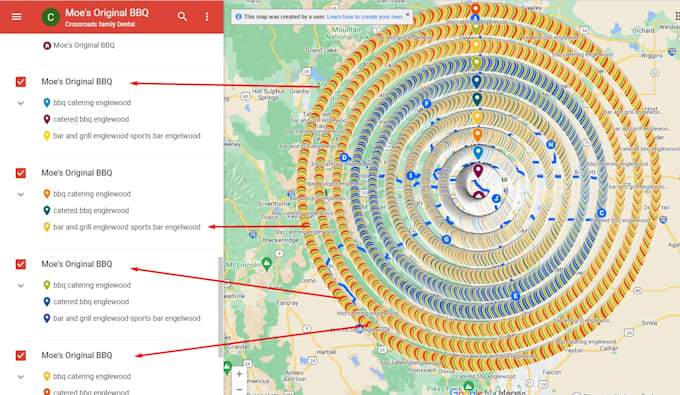The height and width of the screenshot is (395, 680).
Task: Click the blue F marker on the map
Action: coord(427,103)
